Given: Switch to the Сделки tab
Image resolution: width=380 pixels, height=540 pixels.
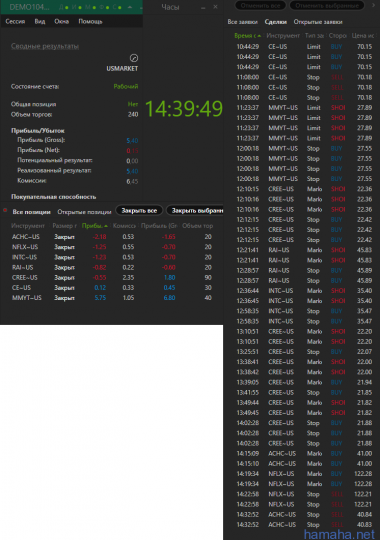Looking at the screenshot, I should tap(276, 22).
